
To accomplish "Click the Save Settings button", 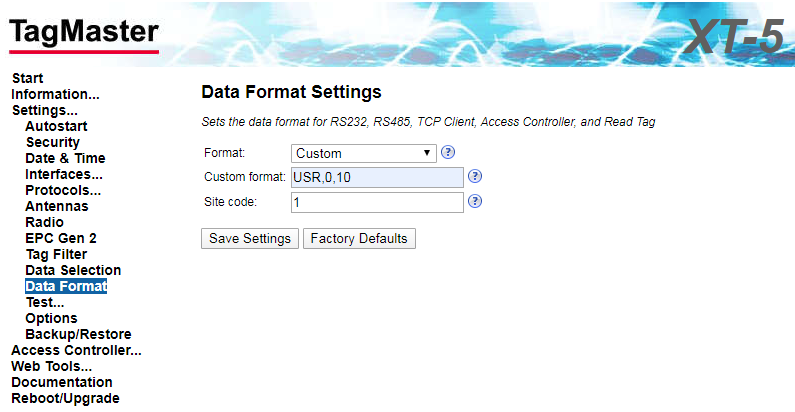I will click(250, 238).
